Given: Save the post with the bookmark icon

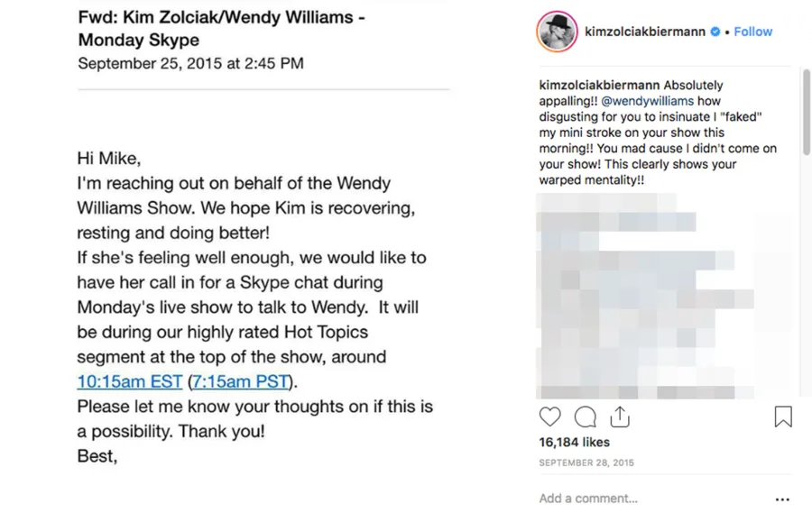Looking at the screenshot, I should [x=782, y=416].
